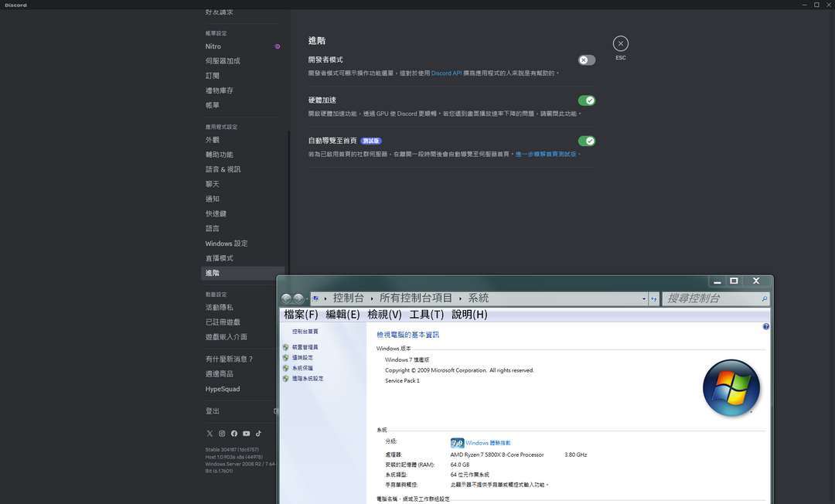Turn off auto-navigate to home toggle
The width and height of the screenshot is (835, 504).
[587, 141]
